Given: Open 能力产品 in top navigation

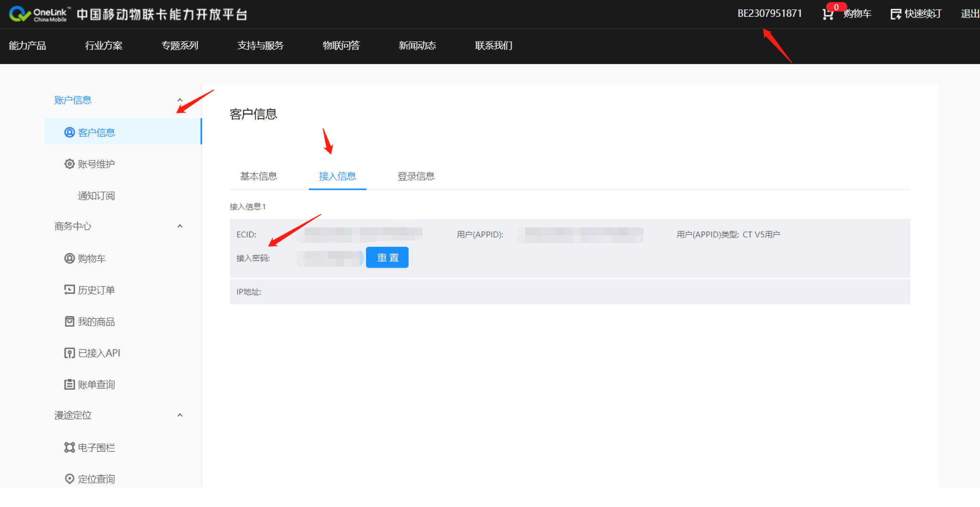Looking at the screenshot, I should (x=27, y=46).
